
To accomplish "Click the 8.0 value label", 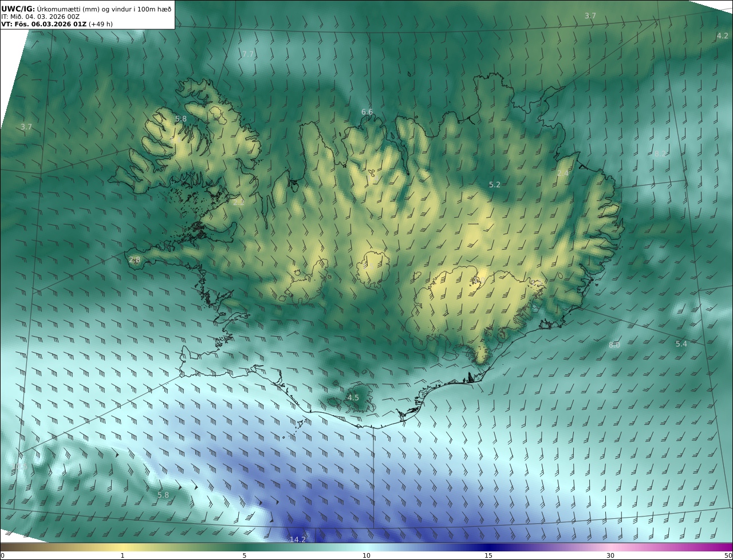I will [614, 345].
